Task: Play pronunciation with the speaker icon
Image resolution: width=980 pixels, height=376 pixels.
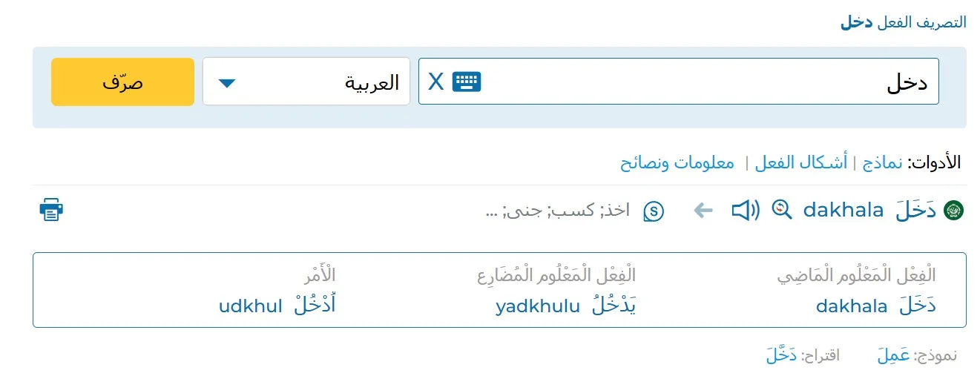Action: point(745,211)
